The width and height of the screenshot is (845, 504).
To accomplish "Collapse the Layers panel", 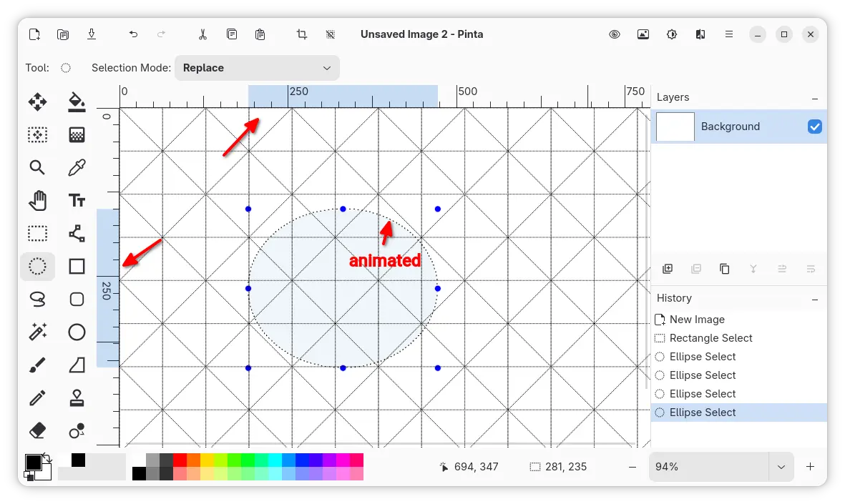I will [815, 98].
